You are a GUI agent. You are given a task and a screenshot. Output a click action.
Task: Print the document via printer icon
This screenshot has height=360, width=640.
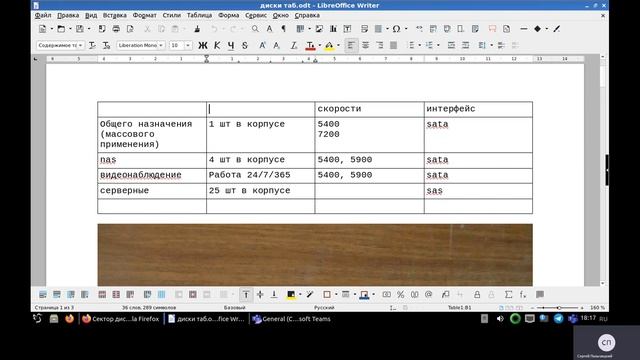[116, 29]
